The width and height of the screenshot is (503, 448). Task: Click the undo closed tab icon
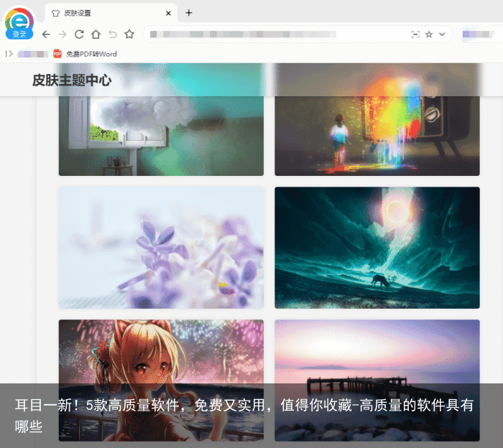tap(112, 34)
